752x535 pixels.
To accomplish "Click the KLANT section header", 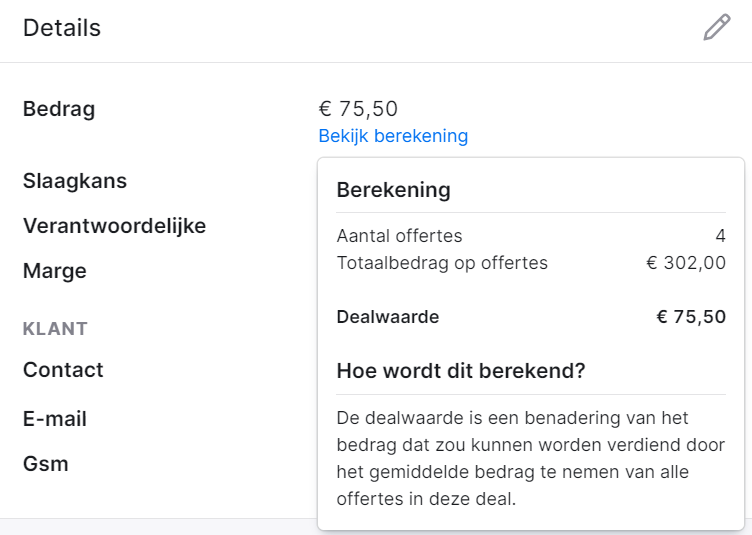I will coord(55,329).
